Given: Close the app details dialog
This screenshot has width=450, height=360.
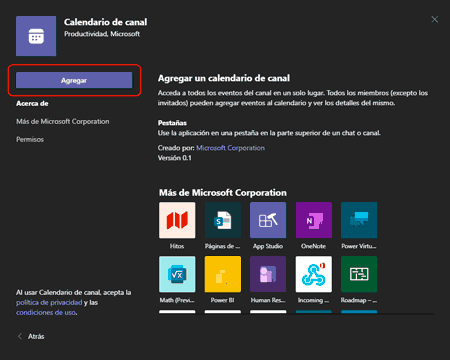Looking at the screenshot, I should click(435, 19).
